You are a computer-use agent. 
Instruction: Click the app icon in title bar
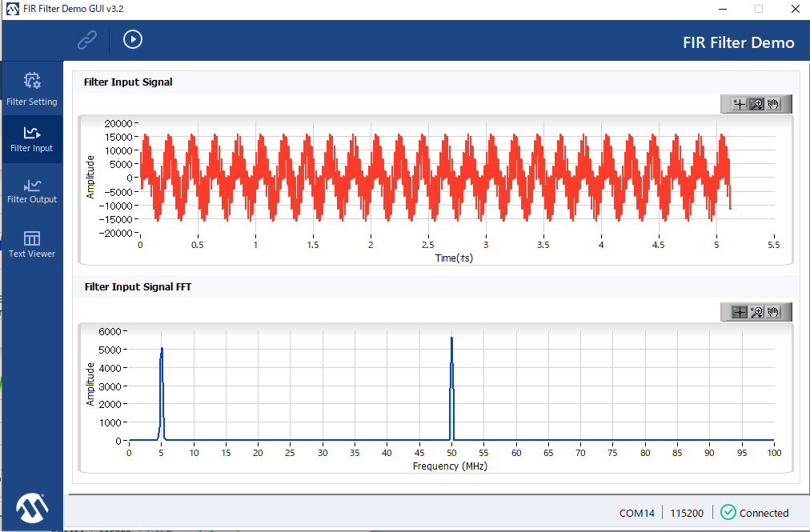tap(12, 9)
